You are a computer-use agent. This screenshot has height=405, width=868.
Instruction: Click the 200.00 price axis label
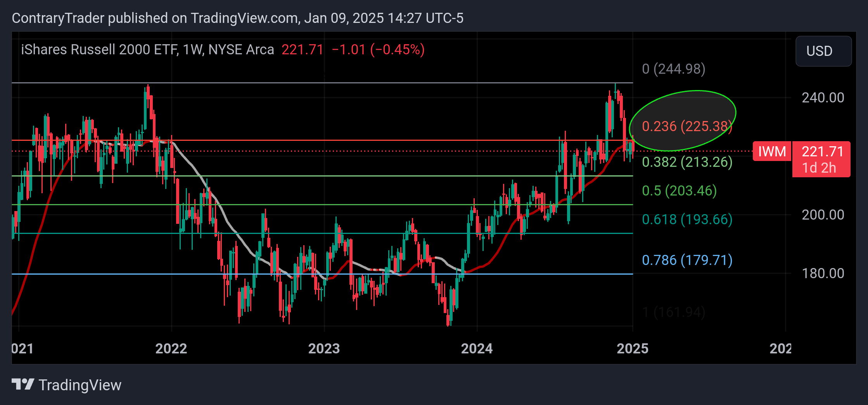pos(823,215)
